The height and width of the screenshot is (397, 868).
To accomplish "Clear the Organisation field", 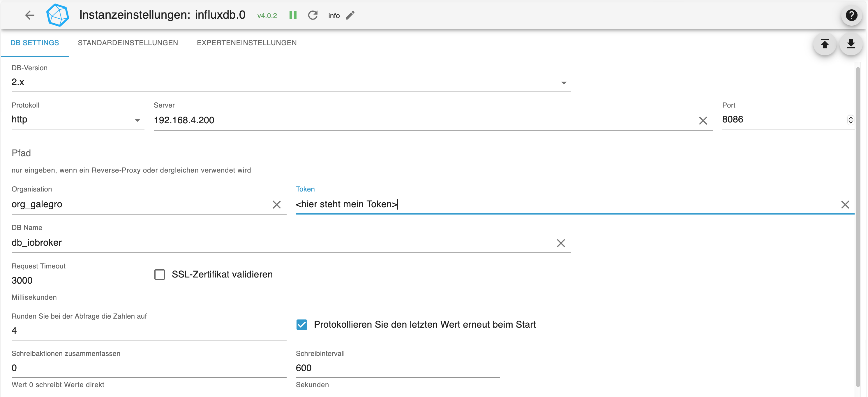I will point(276,205).
